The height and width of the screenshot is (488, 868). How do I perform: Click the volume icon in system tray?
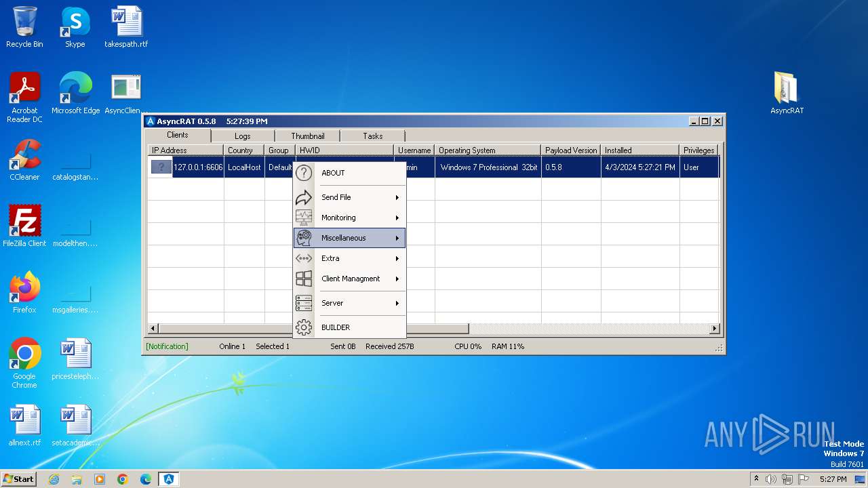[x=771, y=479]
